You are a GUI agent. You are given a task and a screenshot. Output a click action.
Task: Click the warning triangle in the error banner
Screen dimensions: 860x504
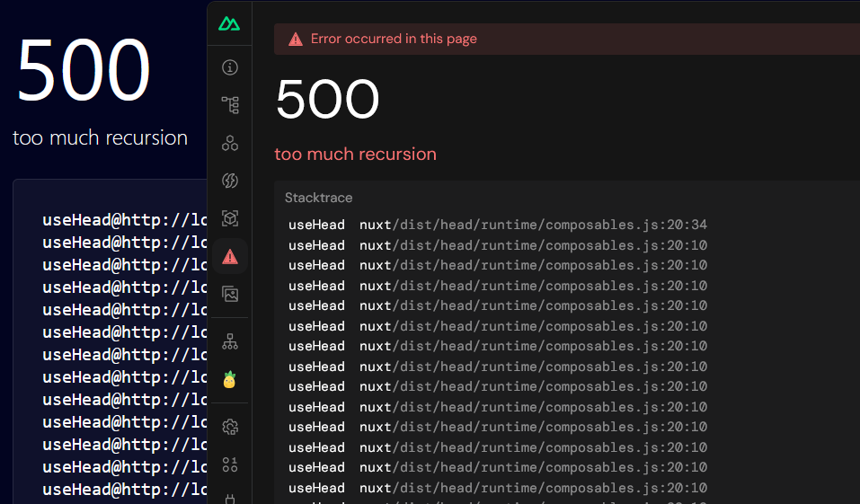pos(296,40)
